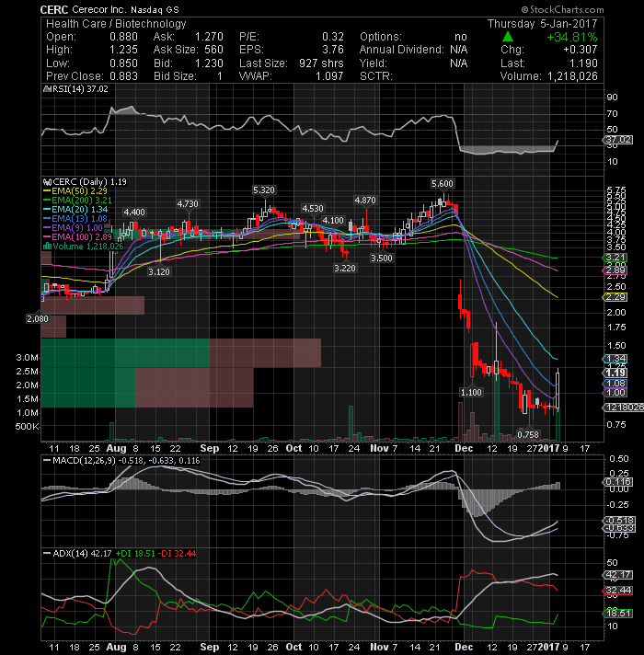Click the green EMA(200) legend line swatch
644x655 pixels.
point(47,201)
